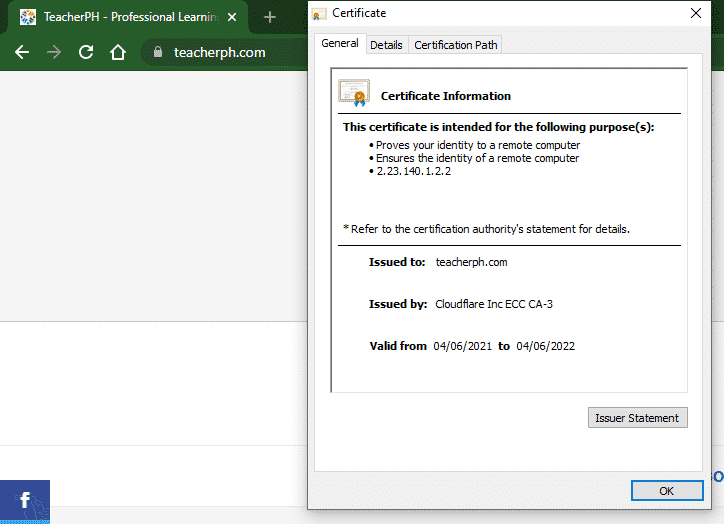Click the padlock icon in address bar
724x524 pixels.
pos(158,52)
